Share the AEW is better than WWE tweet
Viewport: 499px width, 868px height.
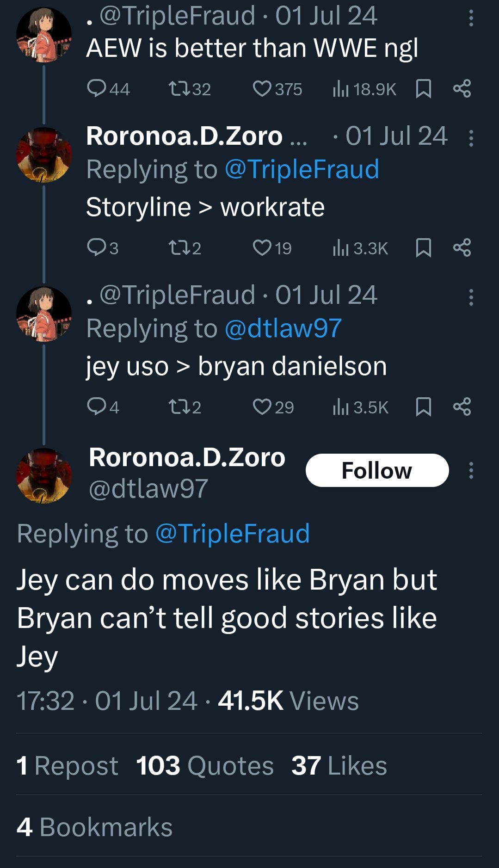coord(462,88)
